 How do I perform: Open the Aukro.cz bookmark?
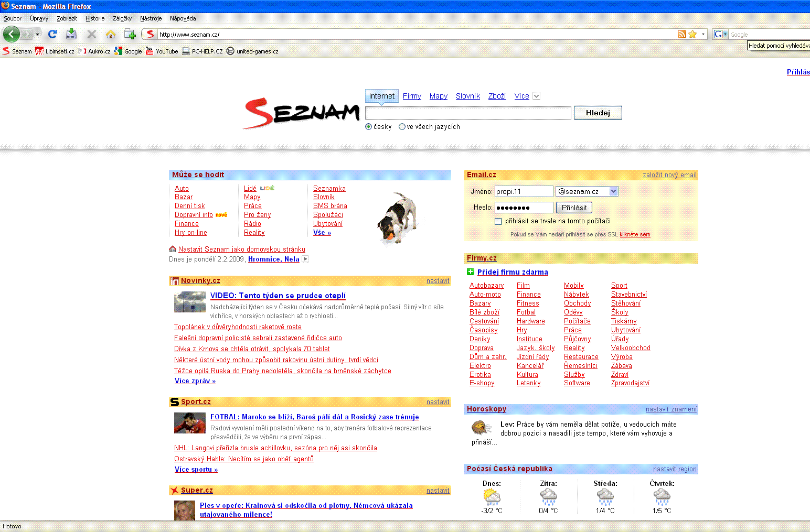point(94,51)
